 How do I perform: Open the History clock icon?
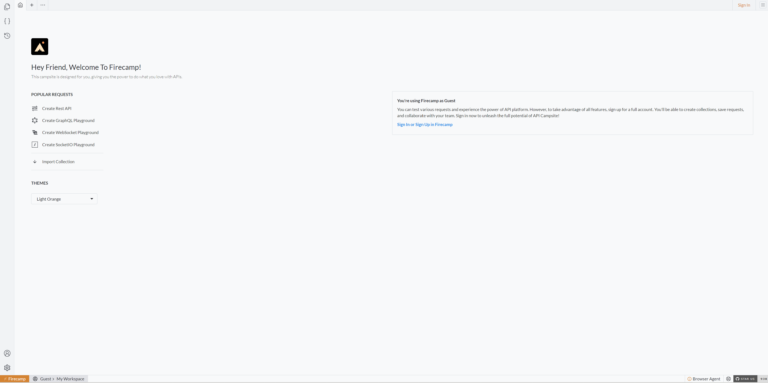(x=7, y=36)
